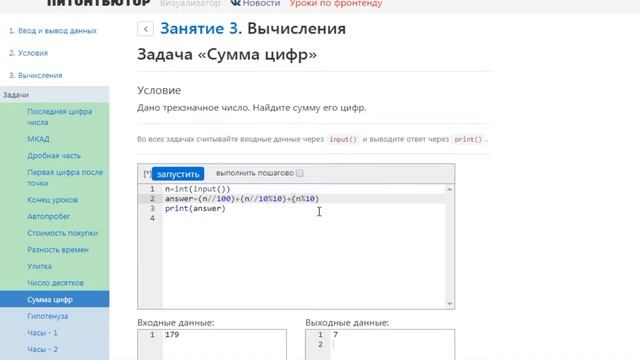Click the Занятие 3 heading link
Image resolution: width=640 pixels, height=360 pixels.
click(x=199, y=29)
